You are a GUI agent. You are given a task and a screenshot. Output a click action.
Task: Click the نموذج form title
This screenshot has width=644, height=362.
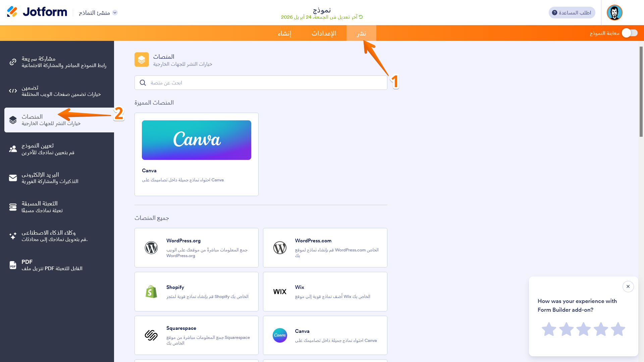[x=322, y=10]
